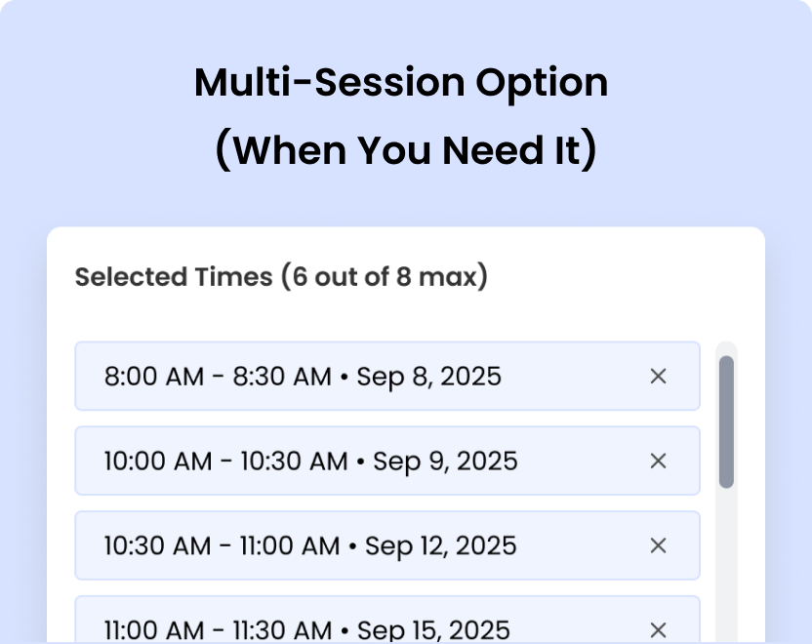Click the Multi-Session Option title
The height and width of the screenshot is (644, 812).
coord(401,82)
